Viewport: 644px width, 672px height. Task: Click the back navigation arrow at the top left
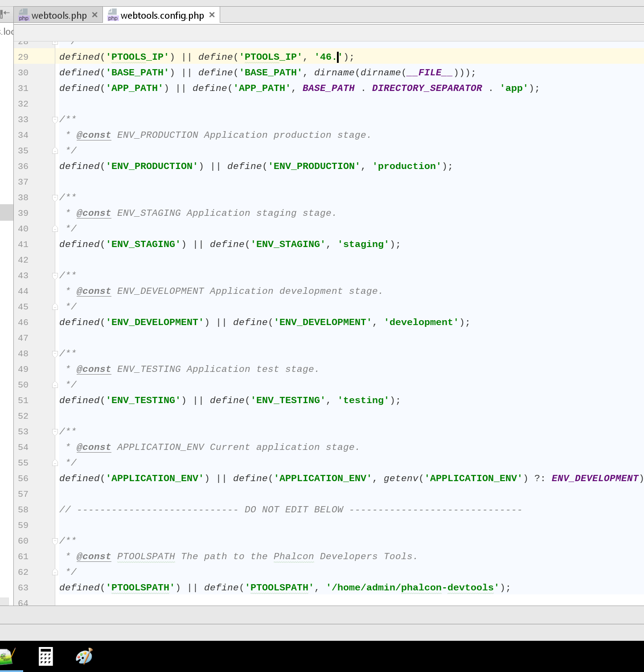[x=5, y=13]
